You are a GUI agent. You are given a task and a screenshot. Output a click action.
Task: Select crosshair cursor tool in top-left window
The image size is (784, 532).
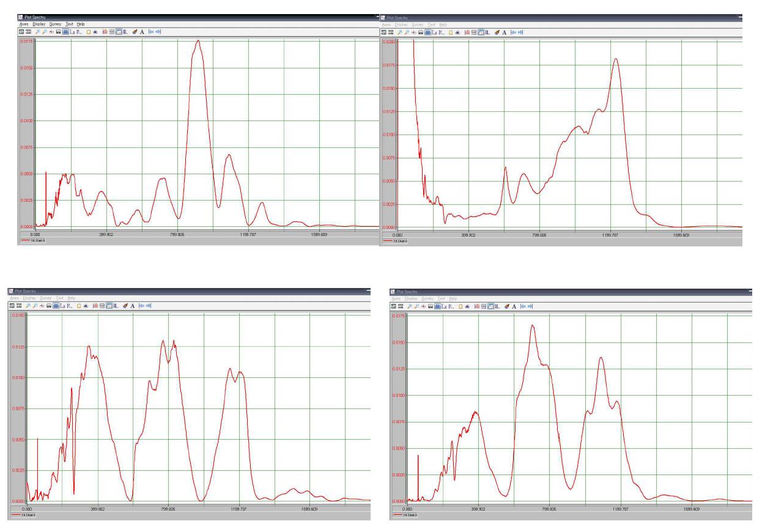[x=52, y=32]
